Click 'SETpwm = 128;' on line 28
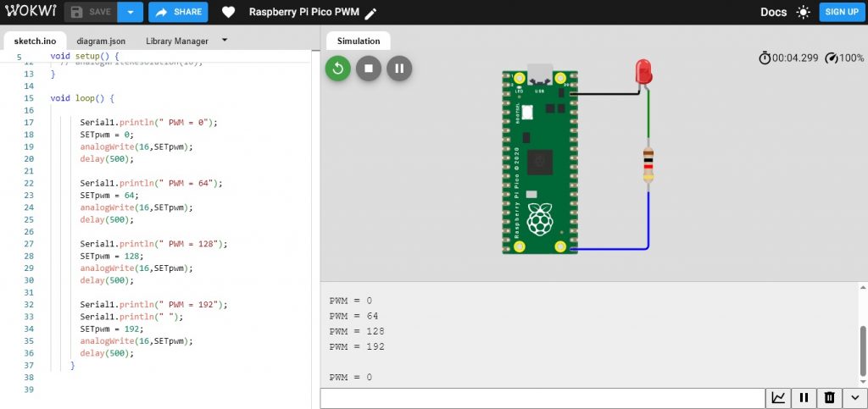The height and width of the screenshot is (409, 868). pyautogui.click(x=111, y=256)
